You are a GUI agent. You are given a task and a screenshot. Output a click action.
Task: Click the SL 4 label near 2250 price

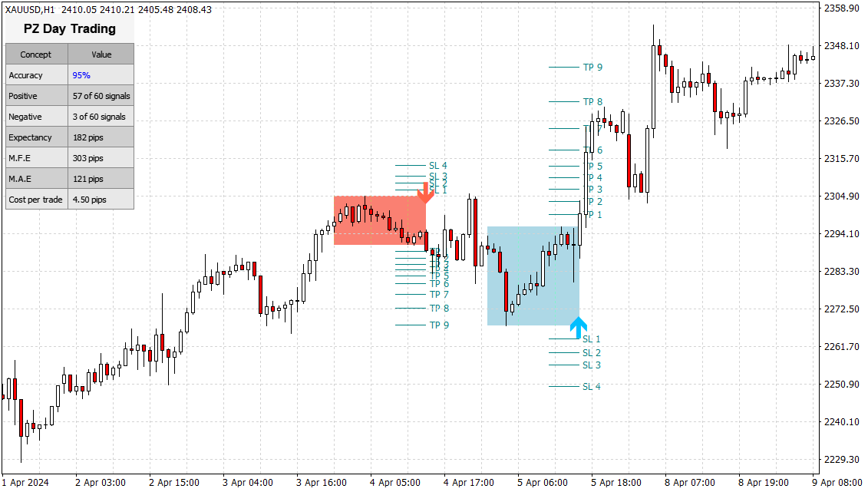click(x=591, y=386)
